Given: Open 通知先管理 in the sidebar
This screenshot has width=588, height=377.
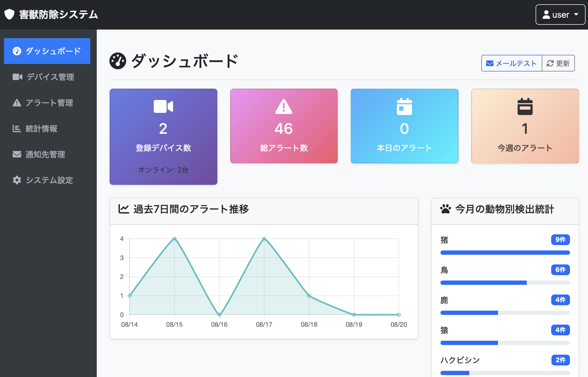Looking at the screenshot, I should coord(47,154).
